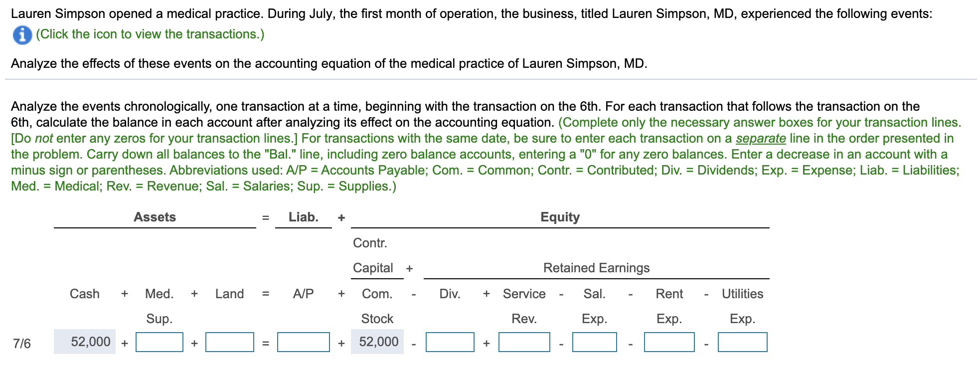The height and width of the screenshot is (377, 980).
Task: Click the Sal. Exp. answer box
Action: [595, 342]
